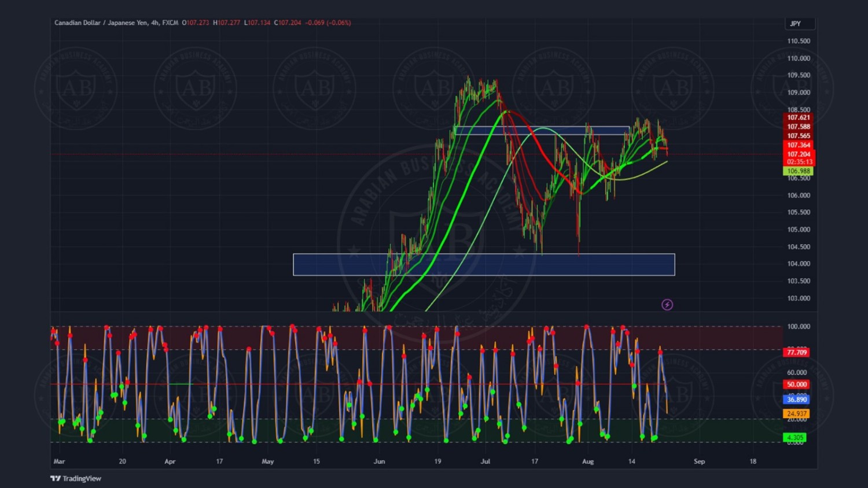Click the Aug label on time axis
Viewport: 868px width, 488px height.
pyautogui.click(x=588, y=461)
